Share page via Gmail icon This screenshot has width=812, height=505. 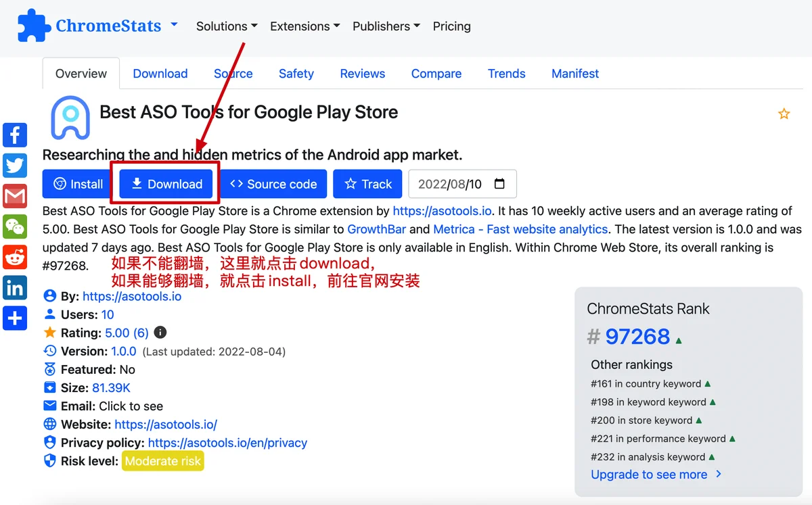click(x=15, y=196)
